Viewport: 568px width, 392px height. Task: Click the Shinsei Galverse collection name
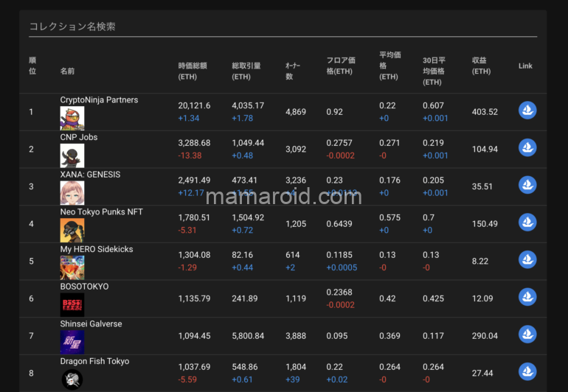point(91,324)
